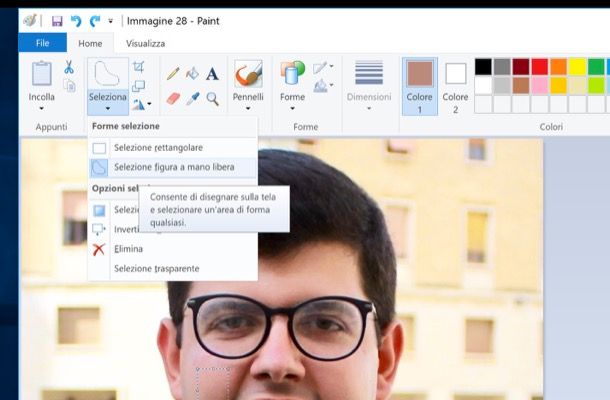The width and height of the screenshot is (610, 400).
Task: Choose Selezione figura a mano libera
Action: point(173,167)
